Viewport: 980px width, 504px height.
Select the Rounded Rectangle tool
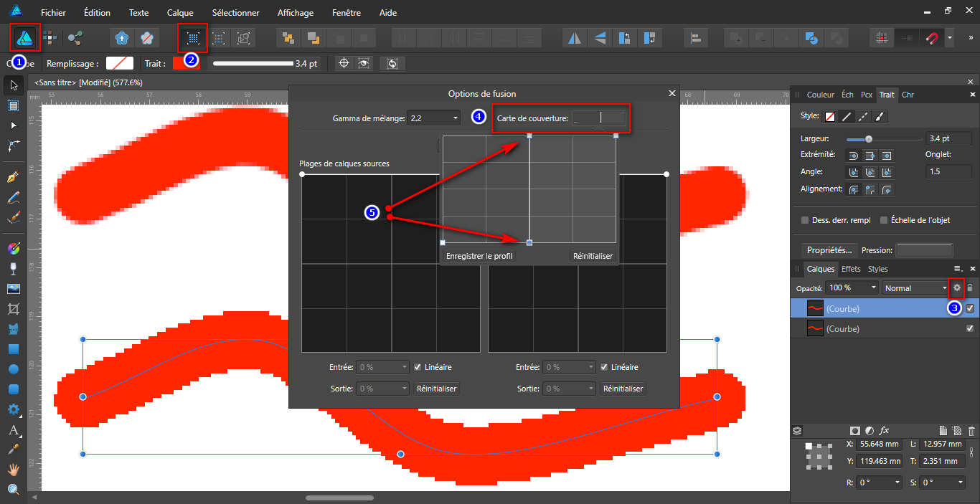[13, 389]
